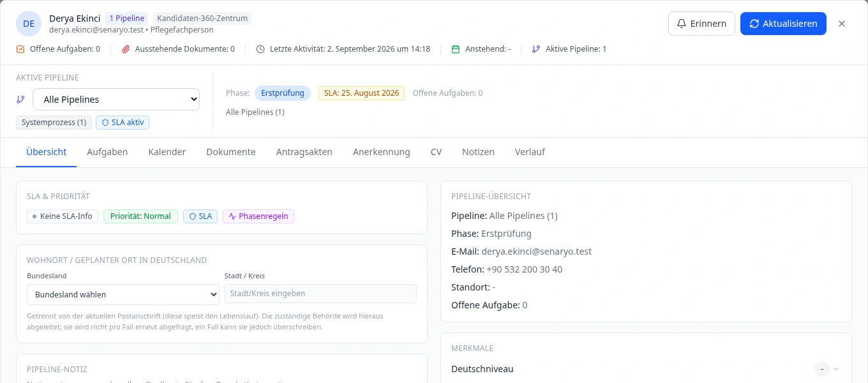Click the Deutschniveau value dash badge
Image resolution: width=868 pixels, height=383 pixels.
pos(821,369)
